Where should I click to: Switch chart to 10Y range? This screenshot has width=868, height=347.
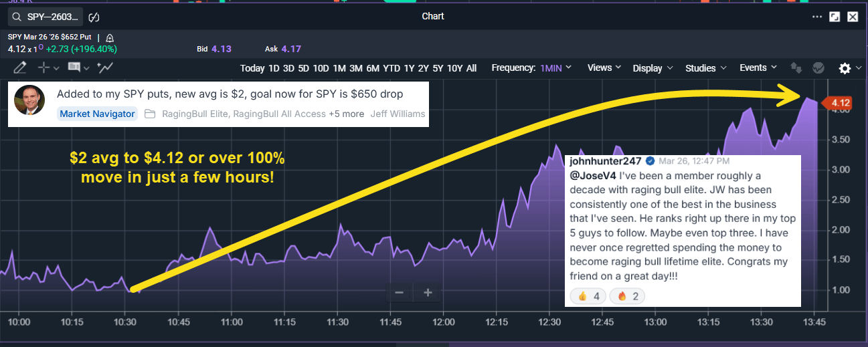pyautogui.click(x=454, y=68)
